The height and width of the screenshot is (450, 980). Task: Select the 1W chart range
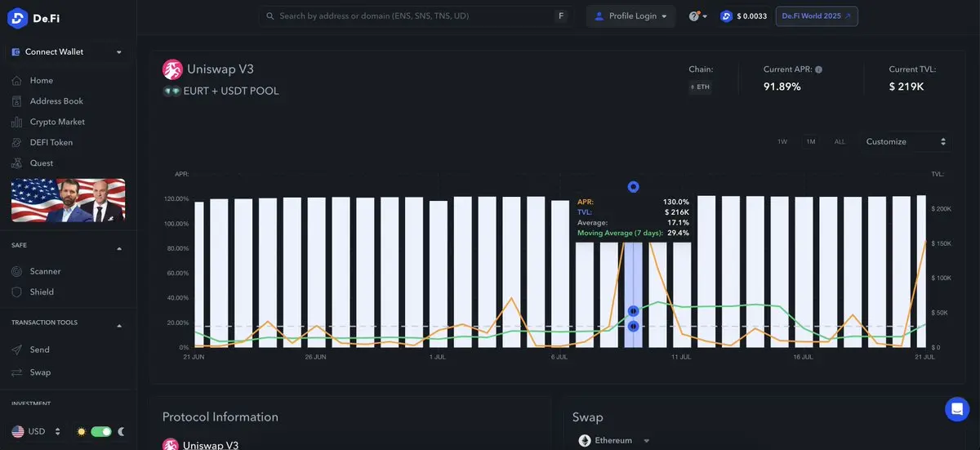(x=782, y=142)
